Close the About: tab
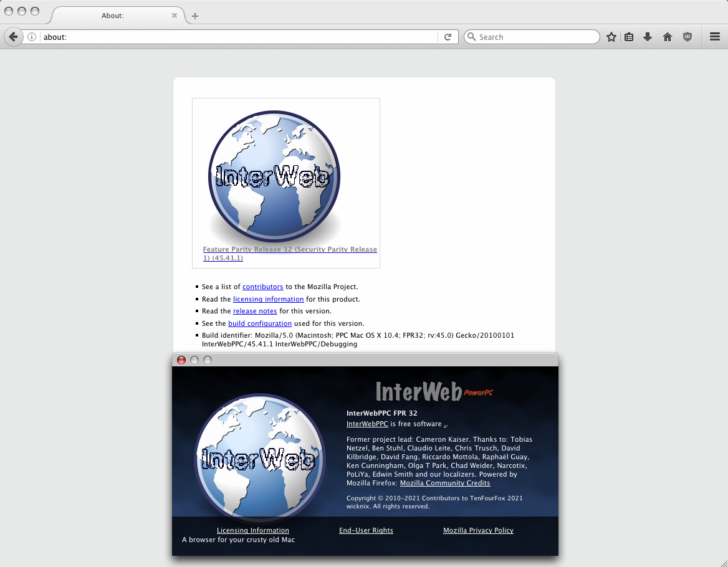 pos(175,16)
